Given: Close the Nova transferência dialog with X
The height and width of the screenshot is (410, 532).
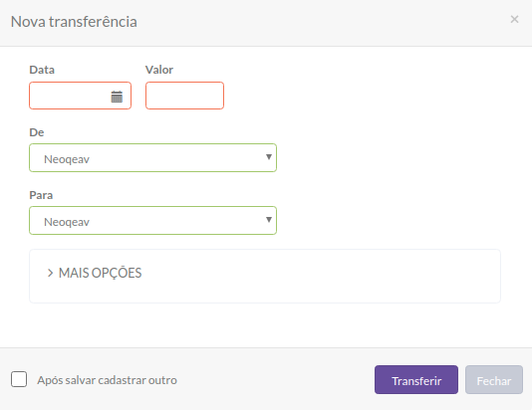Looking at the screenshot, I should coord(514,19).
